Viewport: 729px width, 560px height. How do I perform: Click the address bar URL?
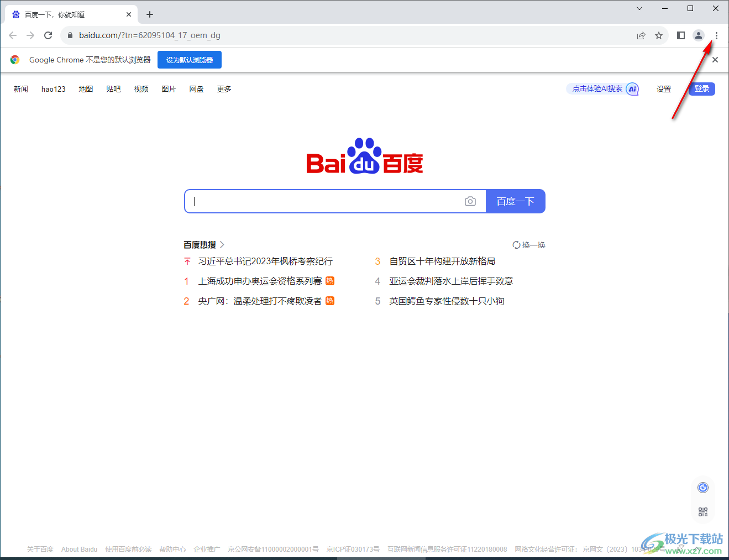pos(150,35)
